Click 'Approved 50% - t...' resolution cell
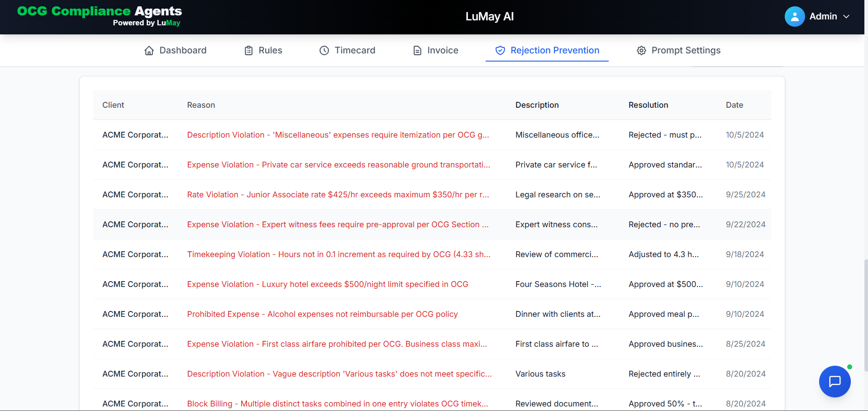This screenshot has height=411, width=868. click(665, 404)
